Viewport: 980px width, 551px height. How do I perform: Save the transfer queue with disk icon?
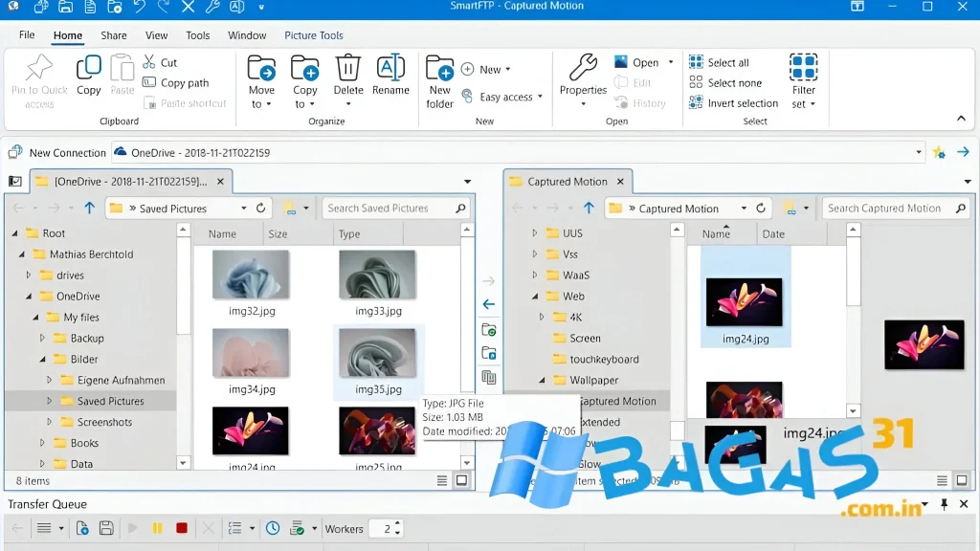(x=106, y=528)
